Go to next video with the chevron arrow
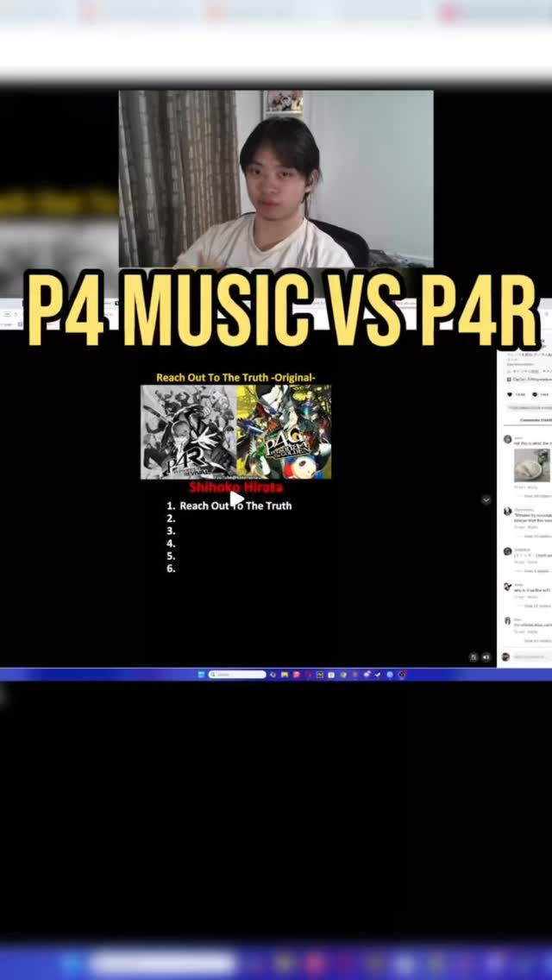Screen dimensions: 552x980 click(486, 500)
